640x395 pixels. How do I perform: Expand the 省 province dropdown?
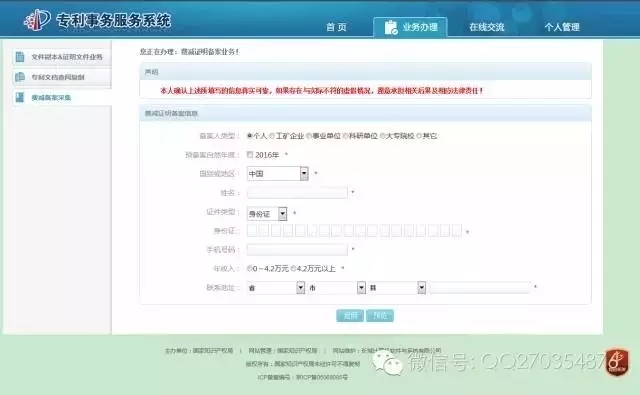coord(276,288)
